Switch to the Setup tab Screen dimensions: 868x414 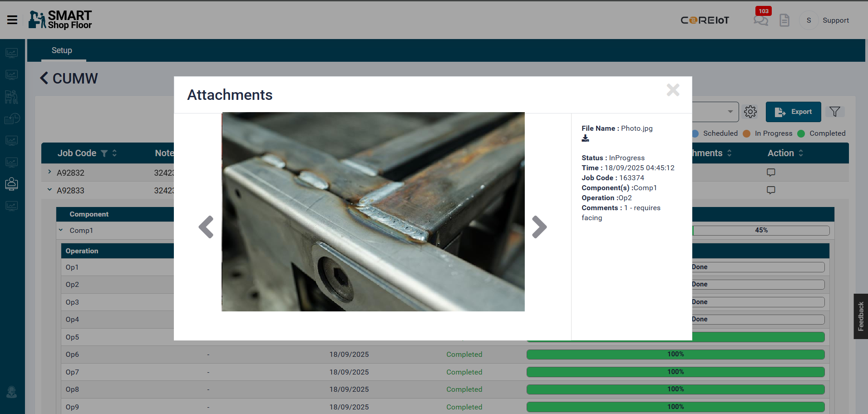tap(62, 50)
